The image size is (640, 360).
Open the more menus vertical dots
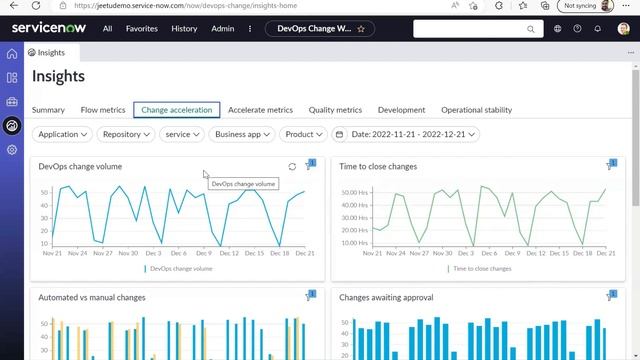pos(250,29)
